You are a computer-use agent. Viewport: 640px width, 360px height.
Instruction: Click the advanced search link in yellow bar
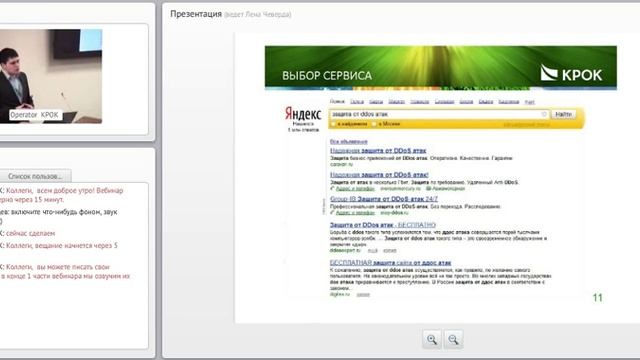tap(526, 124)
